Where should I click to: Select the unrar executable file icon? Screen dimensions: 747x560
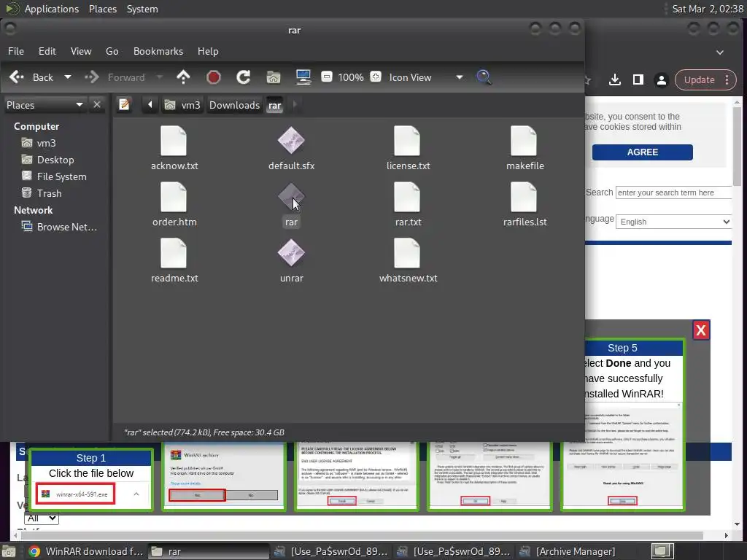[291, 253]
